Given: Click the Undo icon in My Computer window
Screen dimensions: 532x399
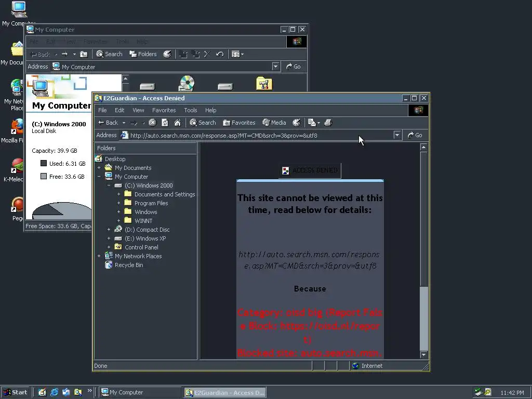Looking at the screenshot, I should tap(220, 54).
